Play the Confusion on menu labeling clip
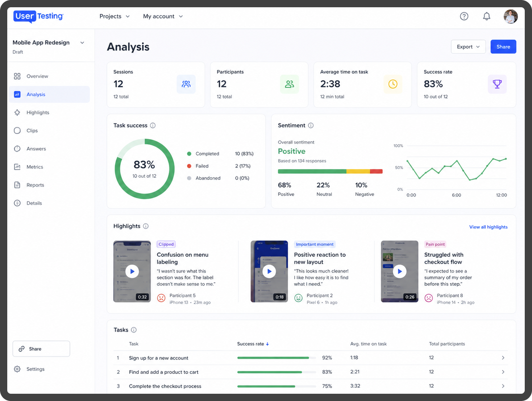532x401 pixels. coord(132,271)
